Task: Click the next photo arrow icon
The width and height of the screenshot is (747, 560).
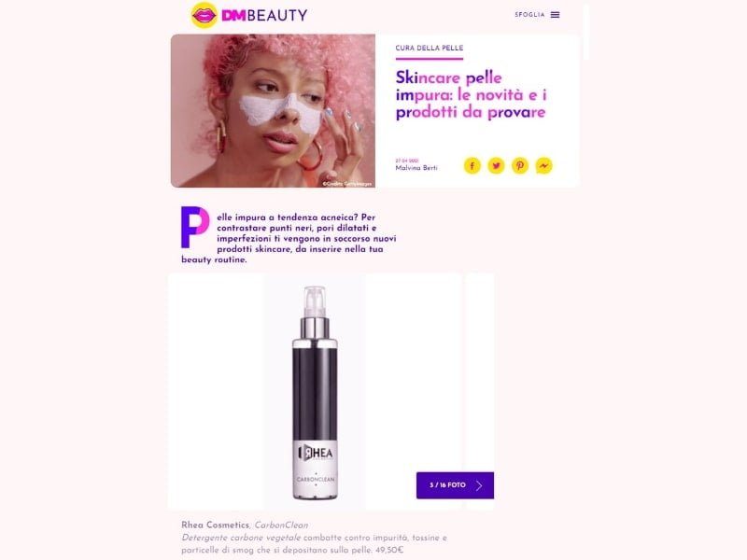Action: (x=479, y=485)
